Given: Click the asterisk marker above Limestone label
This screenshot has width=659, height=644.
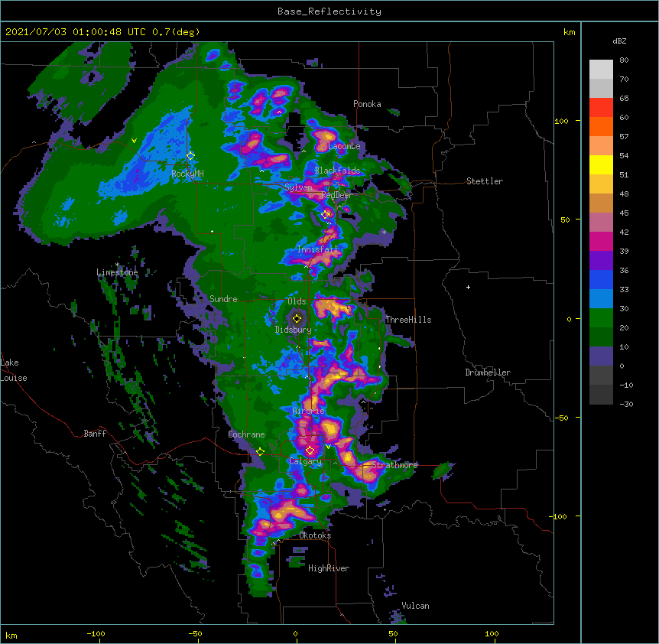Looking at the screenshot, I should point(117,265).
